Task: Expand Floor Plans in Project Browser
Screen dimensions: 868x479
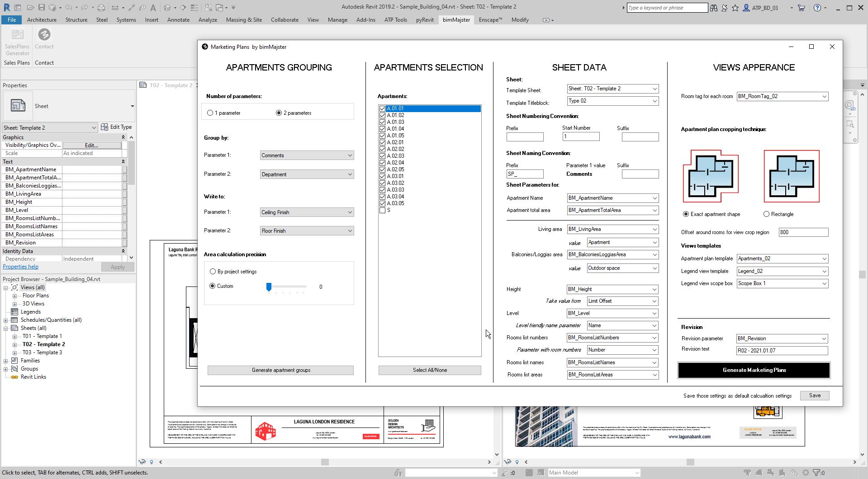Action: pos(14,296)
